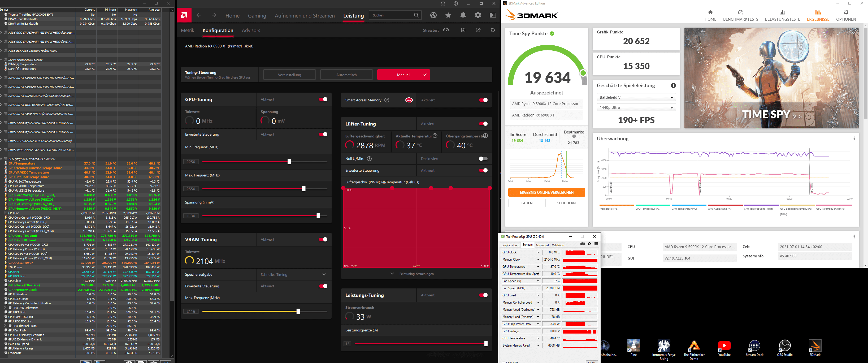The width and height of the screenshot is (868, 363).
Task: Open the web browser globe icon
Action: [x=433, y=15]
